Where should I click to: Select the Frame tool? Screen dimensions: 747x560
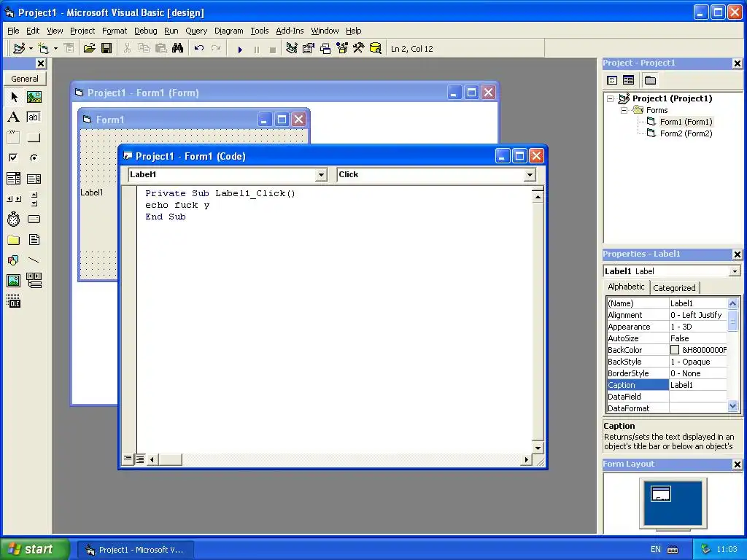pyautogui.click(x=14, y=138)
